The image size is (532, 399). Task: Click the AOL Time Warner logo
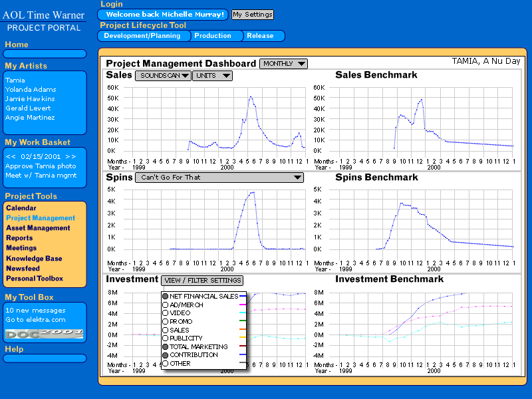43,15
